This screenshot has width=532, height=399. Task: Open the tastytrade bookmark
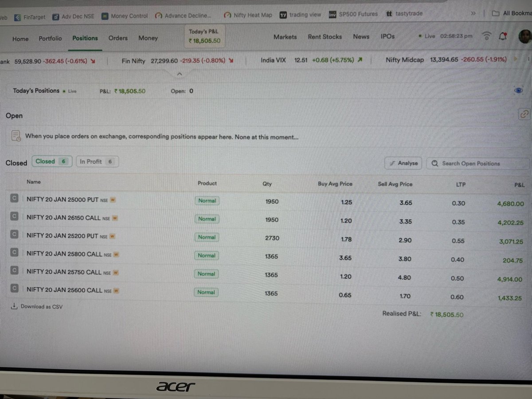(x=404, y=14)
